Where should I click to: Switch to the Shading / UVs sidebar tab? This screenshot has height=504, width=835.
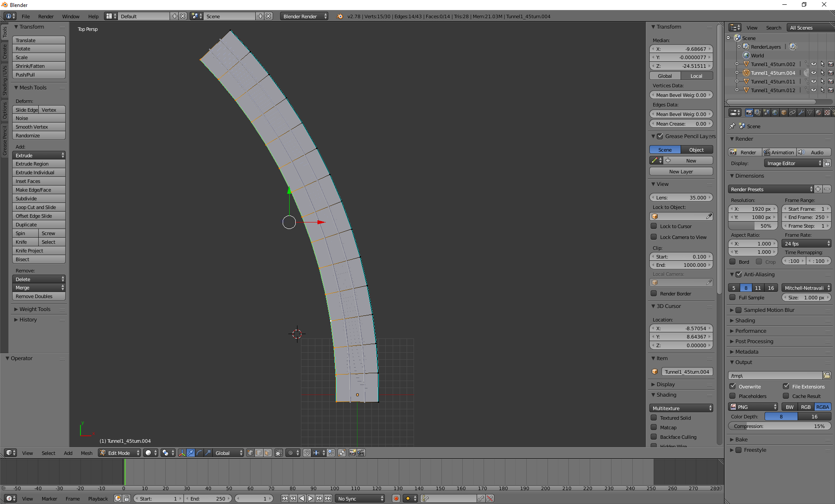5,81
